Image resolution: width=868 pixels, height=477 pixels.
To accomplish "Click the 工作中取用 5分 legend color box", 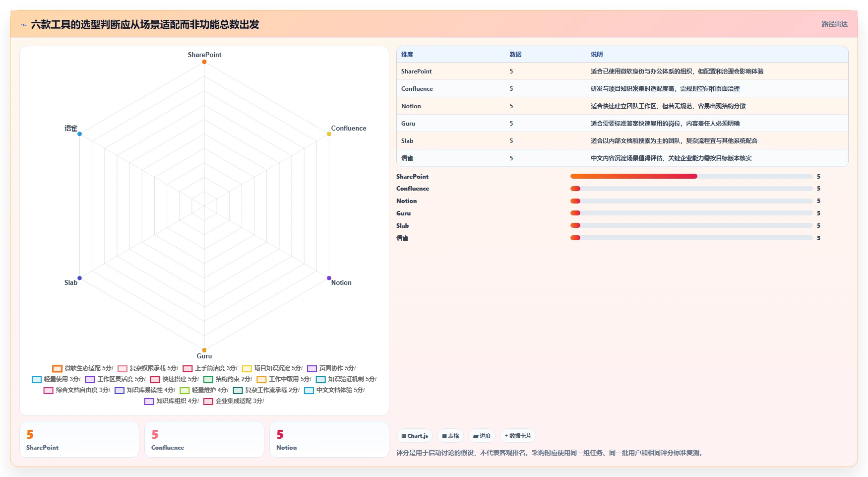I will (261, 380).
